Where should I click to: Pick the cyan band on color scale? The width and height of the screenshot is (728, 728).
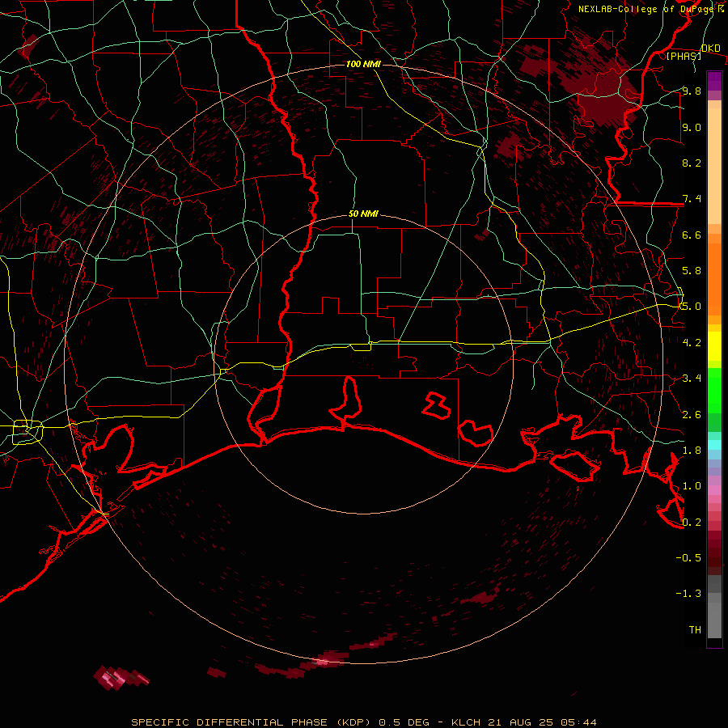[x=714, y=445]
